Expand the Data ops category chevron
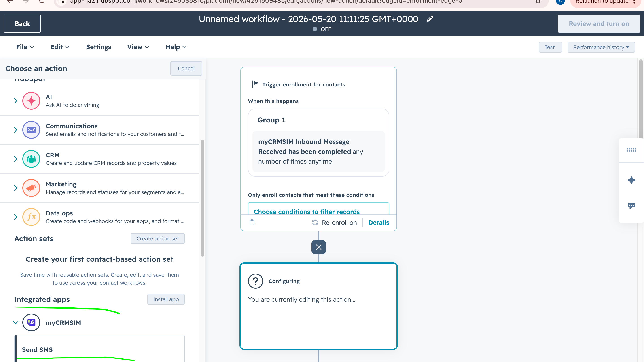 pyautogui.click(x=15, y=217)
